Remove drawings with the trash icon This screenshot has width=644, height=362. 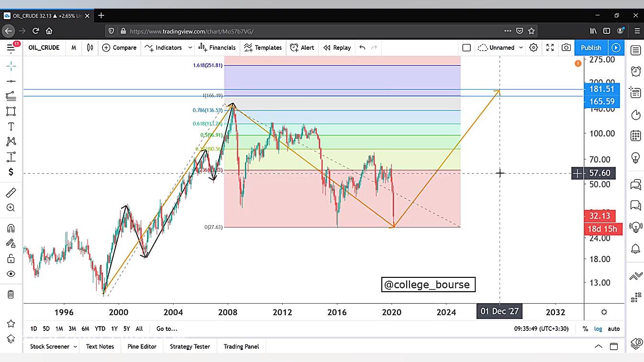tap(11, 295)
